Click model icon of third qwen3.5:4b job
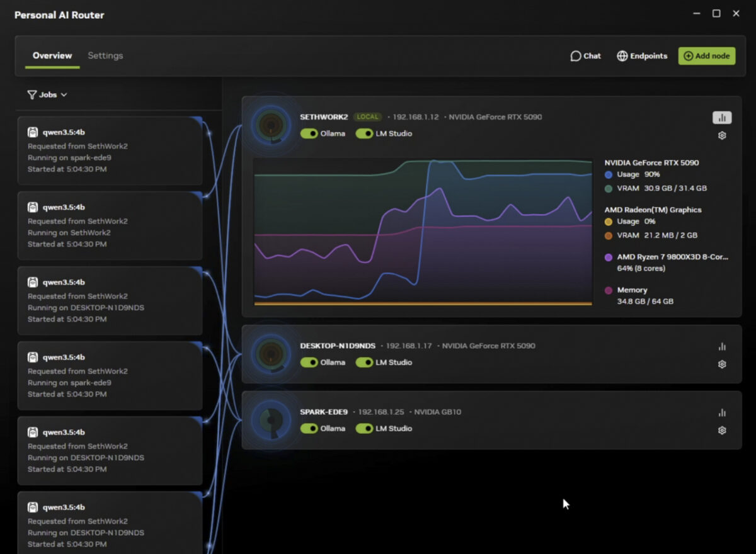 pyautogui.click(x=33, y=282)
